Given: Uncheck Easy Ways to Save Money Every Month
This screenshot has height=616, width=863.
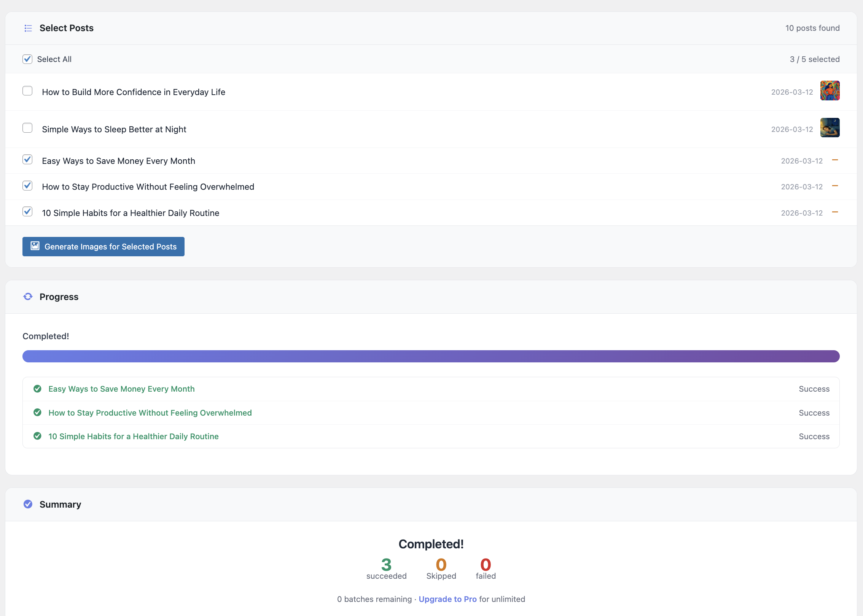Looking at the screenshot, I should coord(27,160).
